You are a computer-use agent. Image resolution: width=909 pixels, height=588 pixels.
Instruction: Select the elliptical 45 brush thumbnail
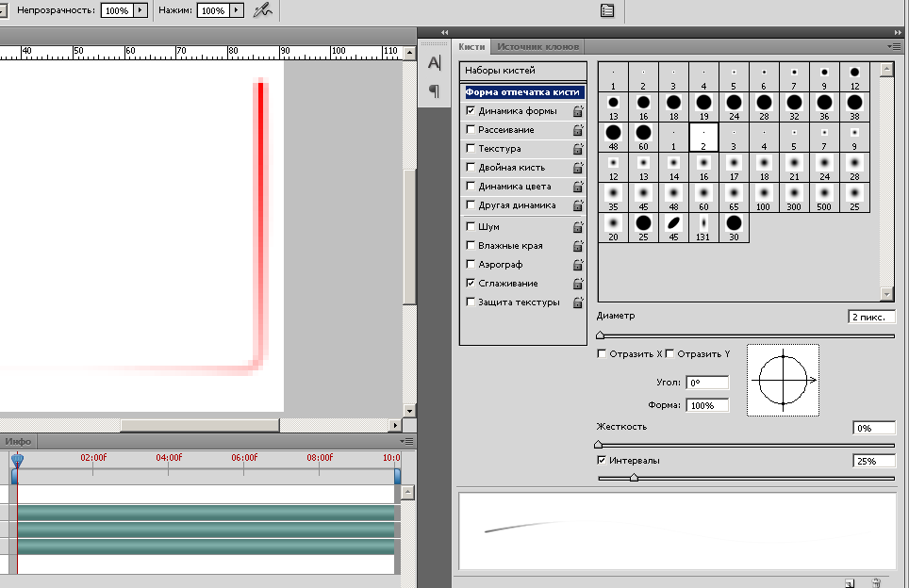[x=673, y=228]
